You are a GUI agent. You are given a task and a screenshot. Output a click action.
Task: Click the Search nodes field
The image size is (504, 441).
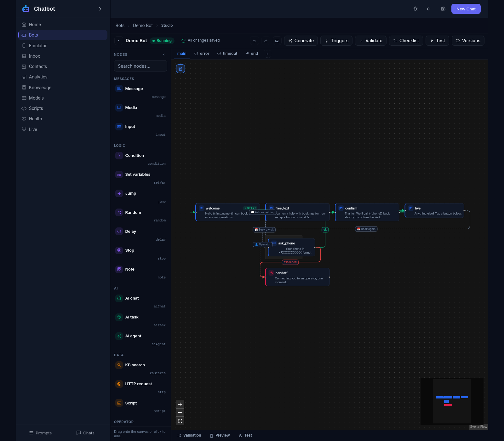tap(140, 66)
